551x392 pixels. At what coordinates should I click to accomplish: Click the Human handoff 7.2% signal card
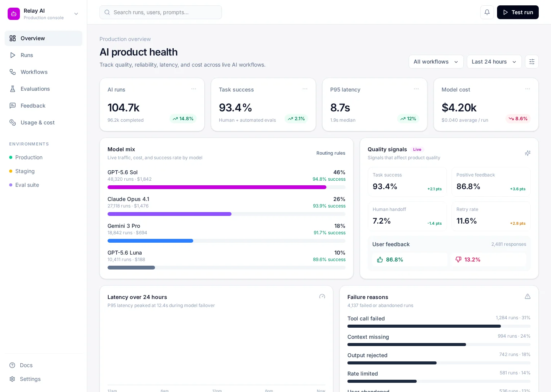pyautogui.click(x=407, y=216)
